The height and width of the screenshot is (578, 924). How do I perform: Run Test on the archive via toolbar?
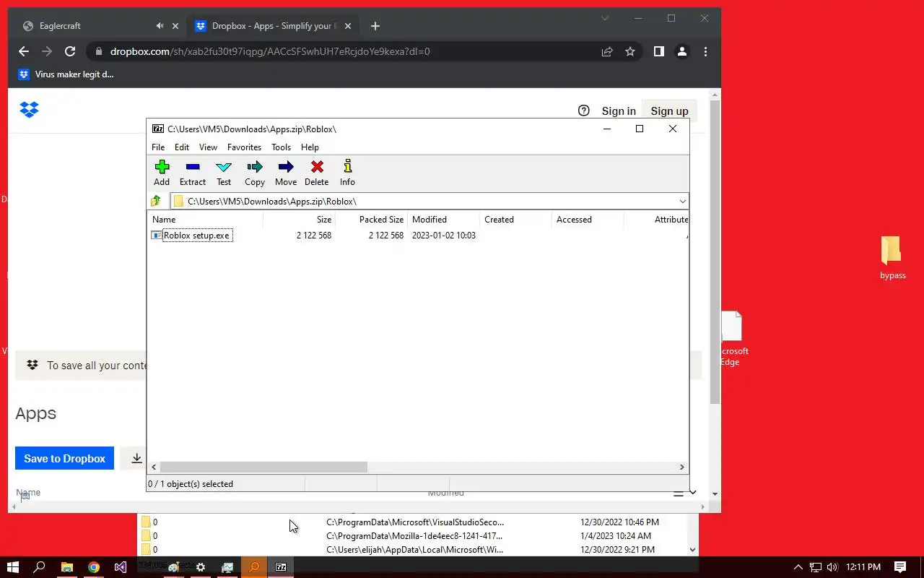click(x=224, y=173)
